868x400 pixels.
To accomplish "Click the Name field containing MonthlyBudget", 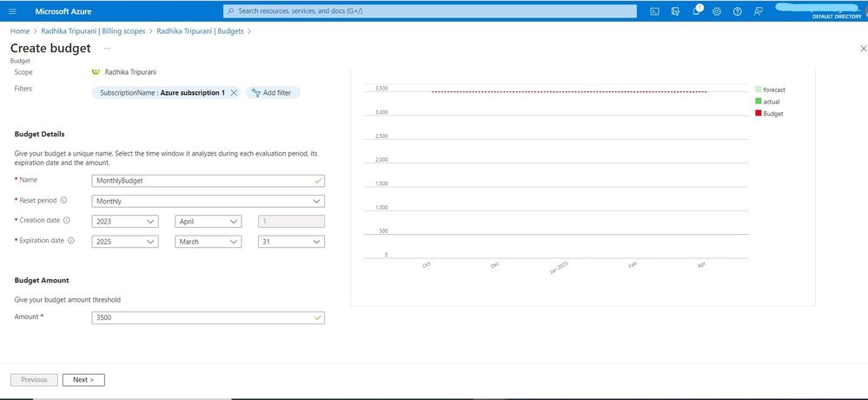I will (209, 181).
